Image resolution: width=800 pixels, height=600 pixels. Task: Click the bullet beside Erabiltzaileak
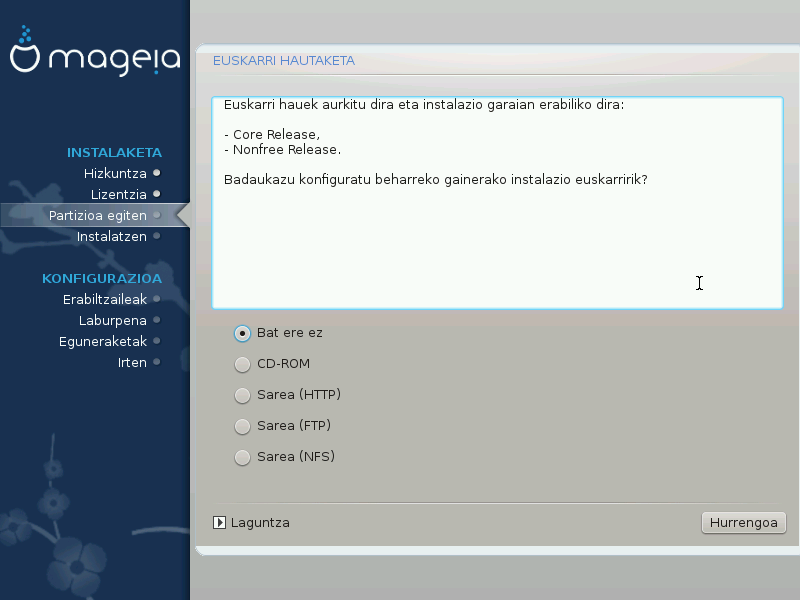click(157, 298)
